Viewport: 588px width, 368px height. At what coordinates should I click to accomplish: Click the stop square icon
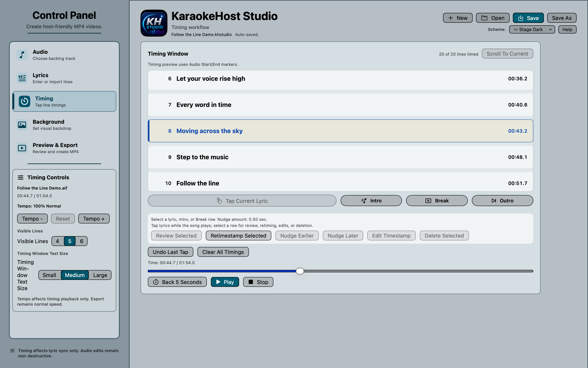(251, 282)
